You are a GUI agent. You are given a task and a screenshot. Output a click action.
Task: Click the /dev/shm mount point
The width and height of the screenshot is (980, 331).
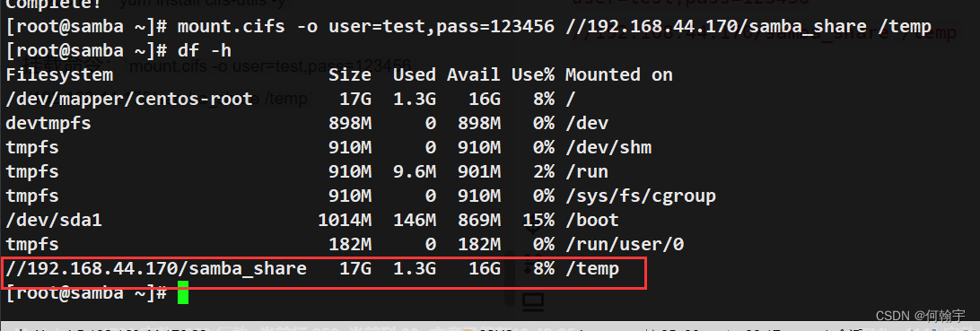[x=608, y=147]
